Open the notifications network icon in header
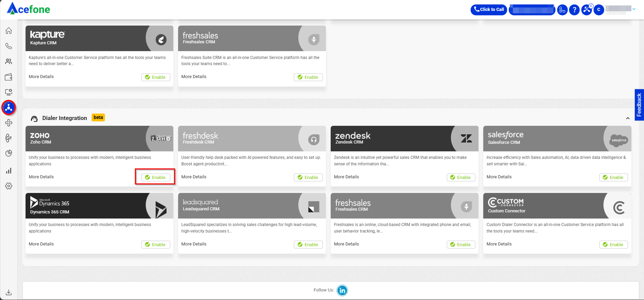 tap(587, 10)
